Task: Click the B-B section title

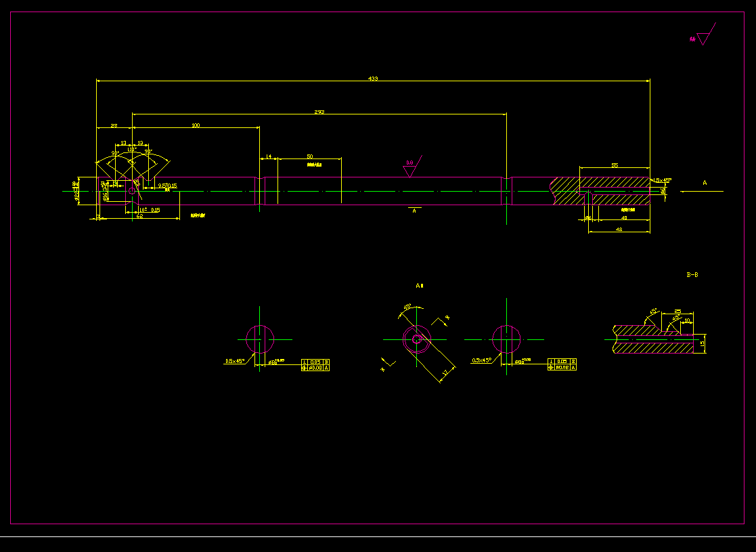Action: [692, 274]
